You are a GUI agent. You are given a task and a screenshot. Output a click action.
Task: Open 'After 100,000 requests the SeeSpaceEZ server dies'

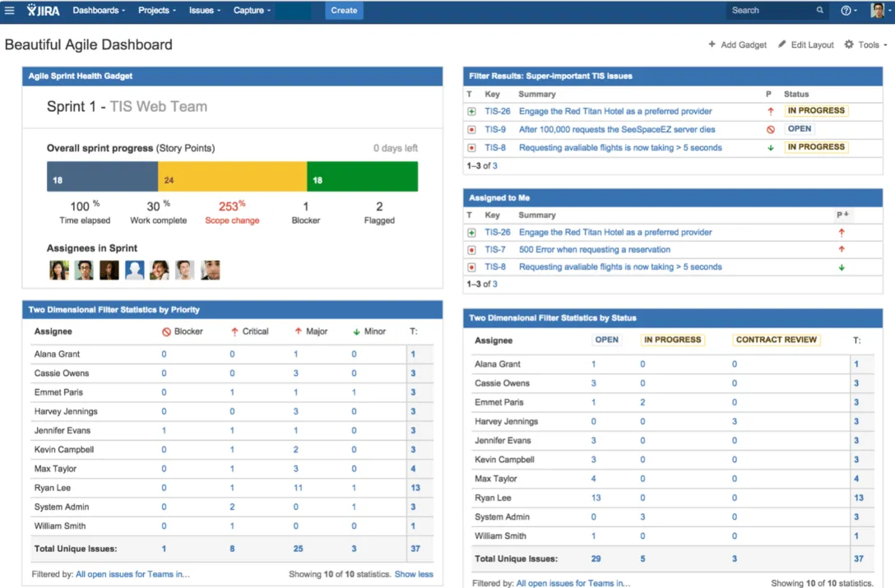click(x=616, y=130)
